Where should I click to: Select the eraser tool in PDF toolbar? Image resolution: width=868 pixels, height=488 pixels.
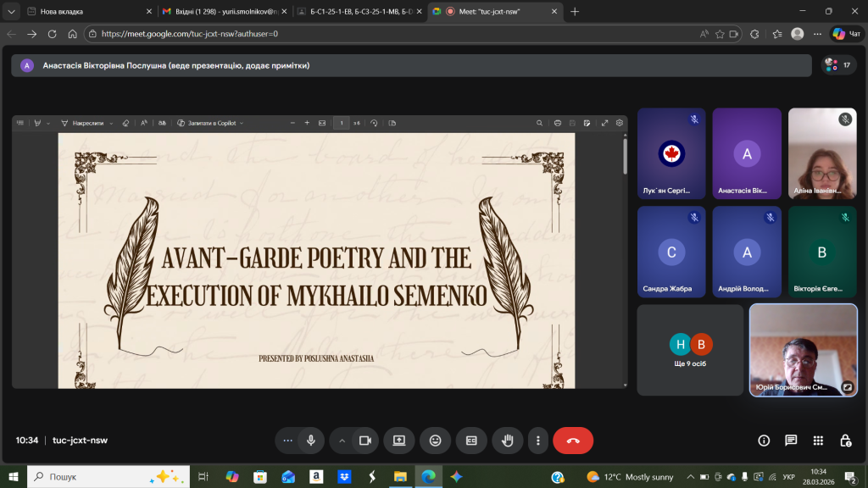pos(125,123)
